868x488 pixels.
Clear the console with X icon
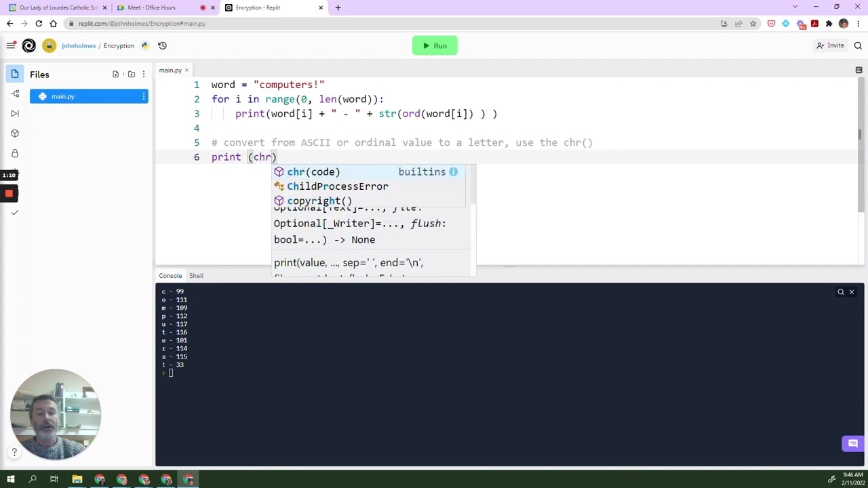click(x=852, y=292)
